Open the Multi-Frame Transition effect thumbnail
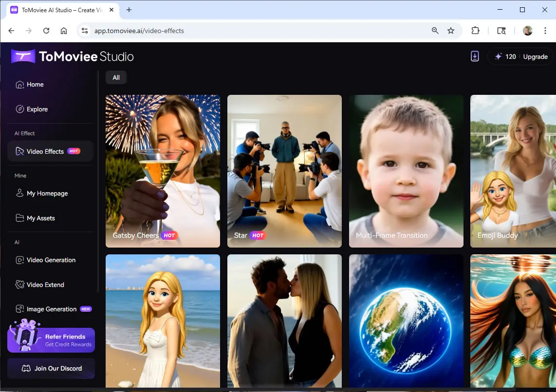The width and height of the screenshot is (556, 392). coord(406,171)
